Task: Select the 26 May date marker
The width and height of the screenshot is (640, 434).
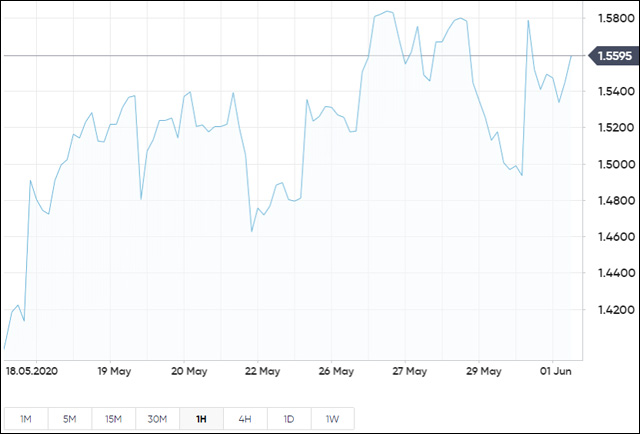Action: pos(337,371)
